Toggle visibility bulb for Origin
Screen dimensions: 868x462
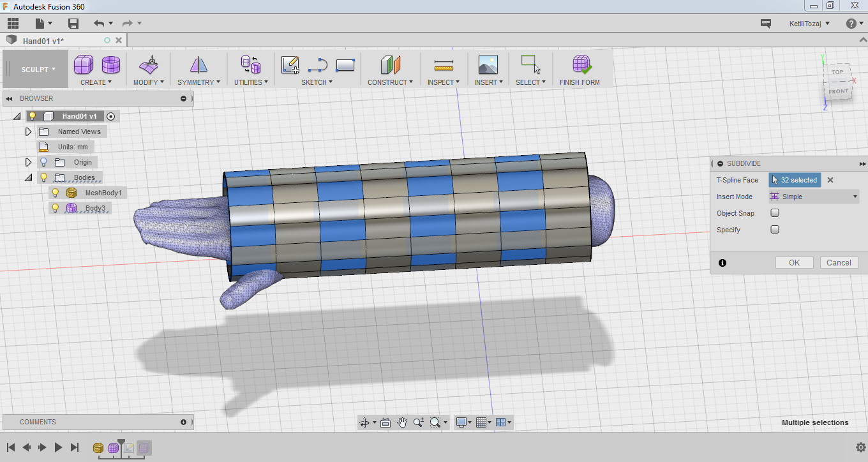tap(43, 162)
